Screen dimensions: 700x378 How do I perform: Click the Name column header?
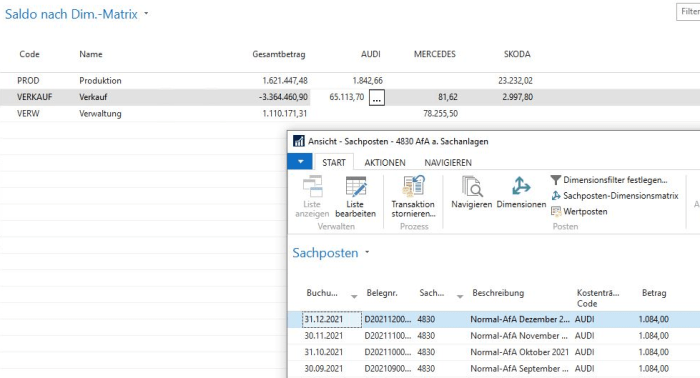[91, 54]
